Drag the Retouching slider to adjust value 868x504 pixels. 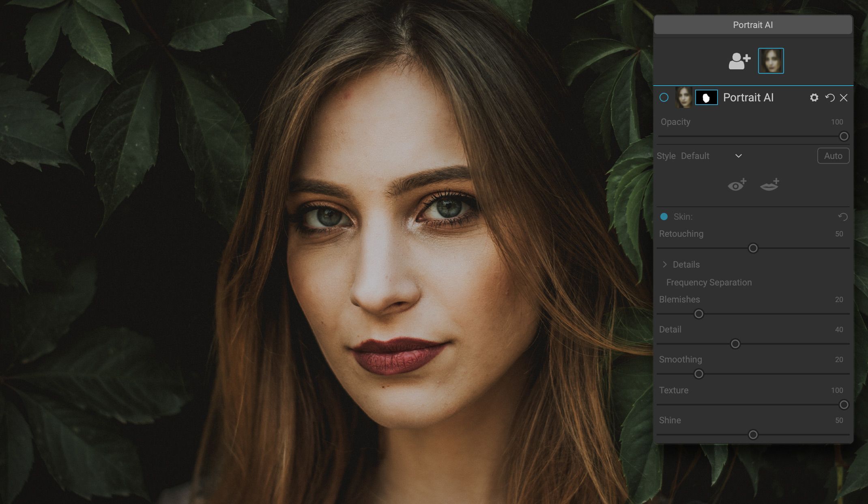click(x=753, y=249)
